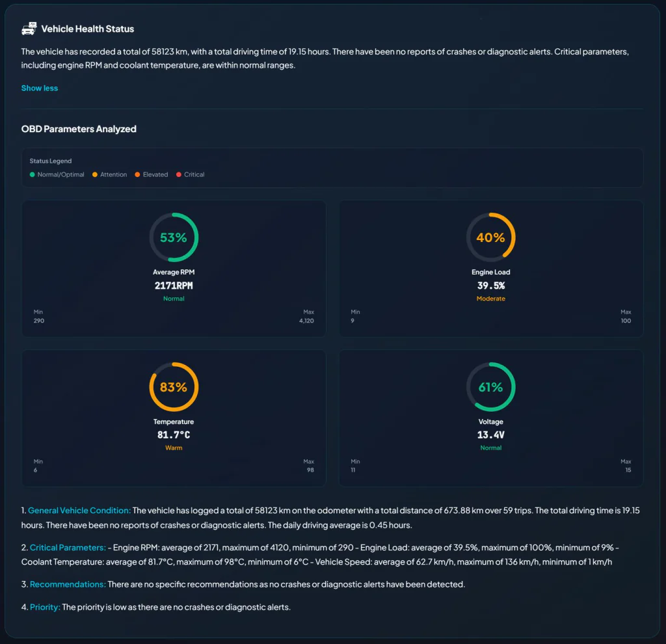Screen dimensions: 666x644
Task: Click the Warm status under Temperature
Action: [x=174, y=448]
